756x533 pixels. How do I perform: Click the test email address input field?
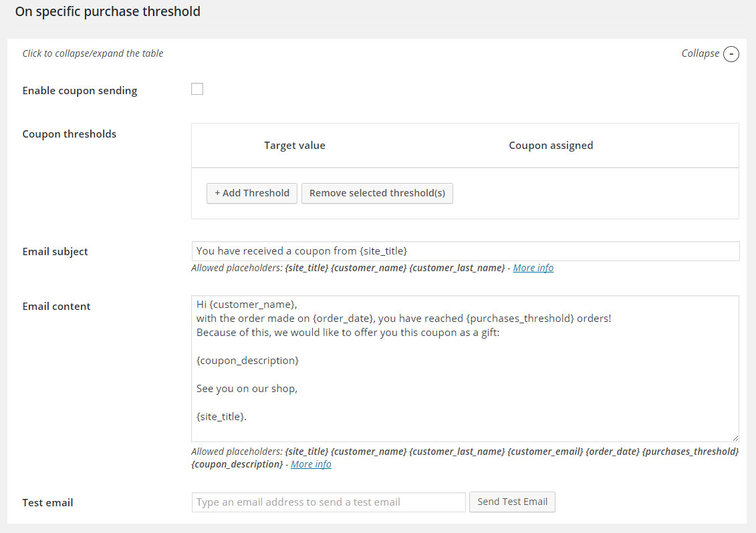point(328,502)
